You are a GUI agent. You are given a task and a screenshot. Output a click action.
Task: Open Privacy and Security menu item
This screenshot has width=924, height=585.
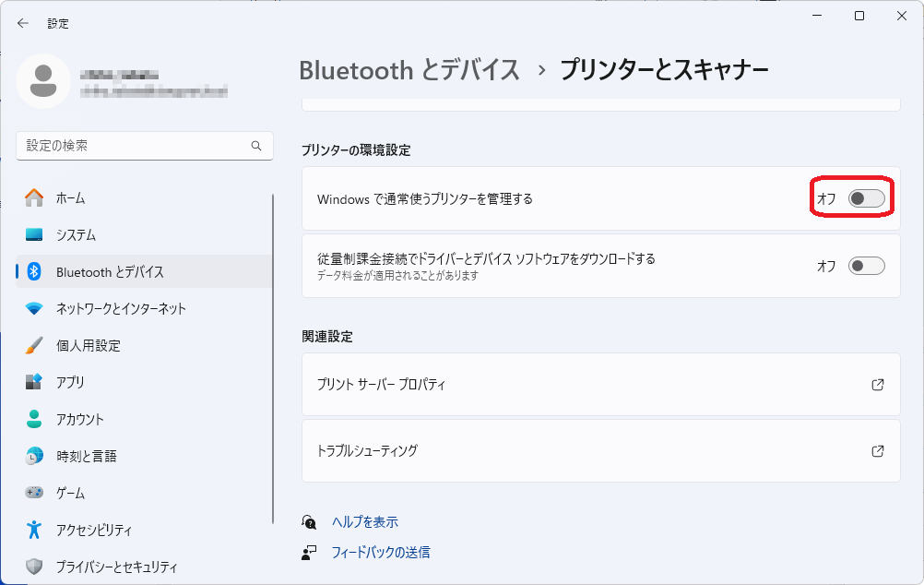click(116, 567)
